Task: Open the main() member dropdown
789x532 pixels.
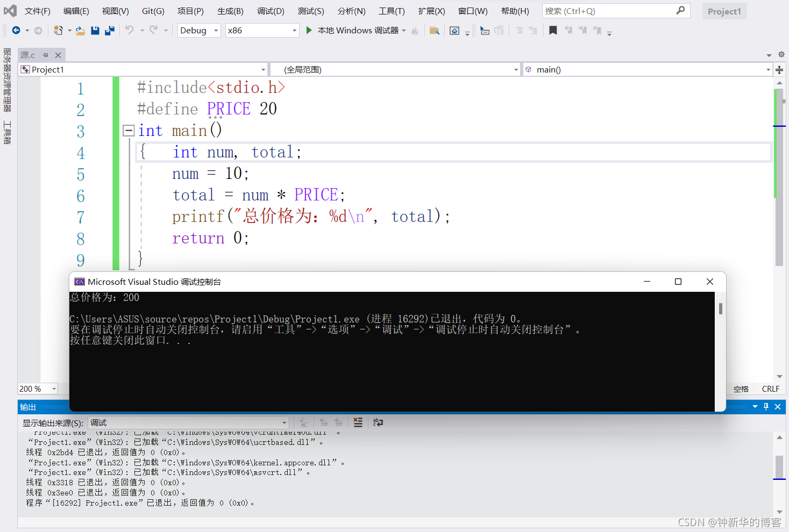Action: [x=648, y=70]
